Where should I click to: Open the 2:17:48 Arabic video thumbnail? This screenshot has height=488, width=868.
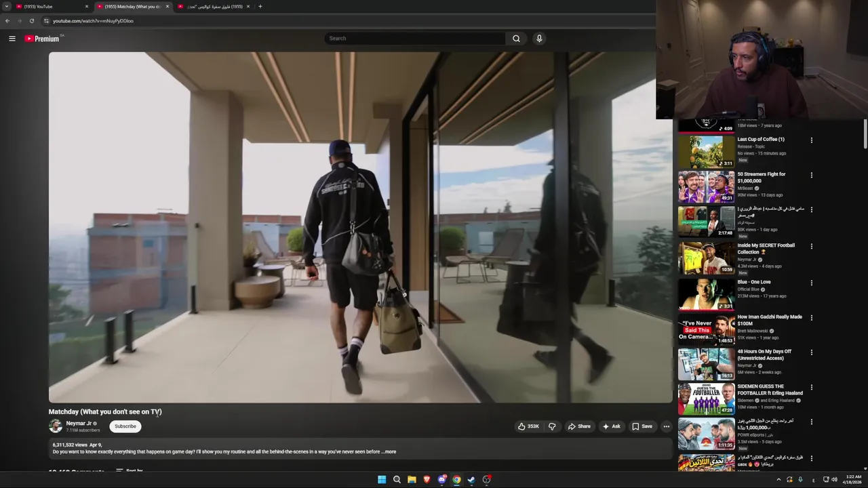706,222
